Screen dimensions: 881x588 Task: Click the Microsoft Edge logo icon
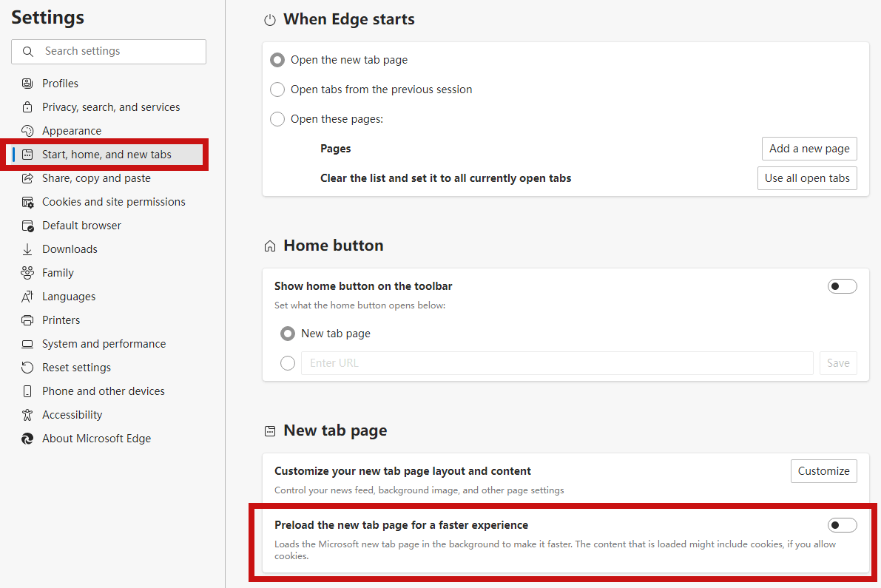27,439
